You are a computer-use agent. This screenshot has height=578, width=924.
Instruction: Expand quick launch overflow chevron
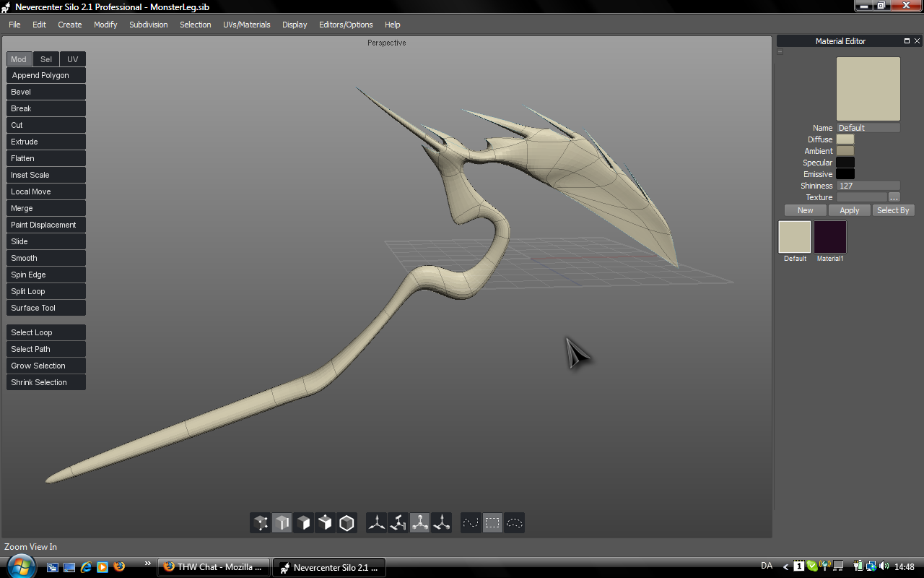pos(148,564)
